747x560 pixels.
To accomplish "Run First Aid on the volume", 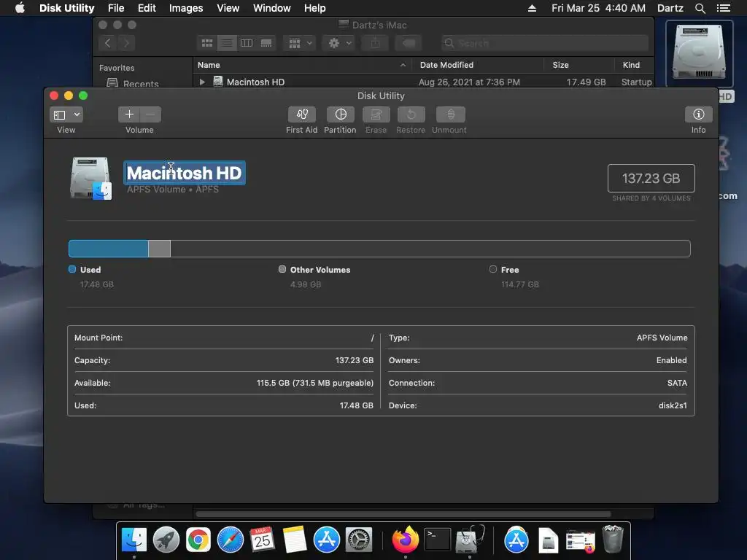I will (x=301, y=114).
